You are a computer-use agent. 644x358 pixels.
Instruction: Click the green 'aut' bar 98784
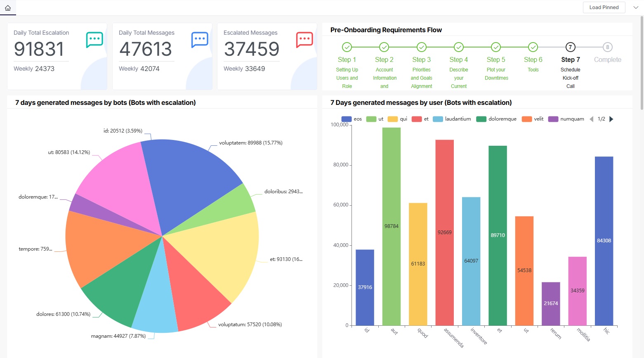pos(391,226)
